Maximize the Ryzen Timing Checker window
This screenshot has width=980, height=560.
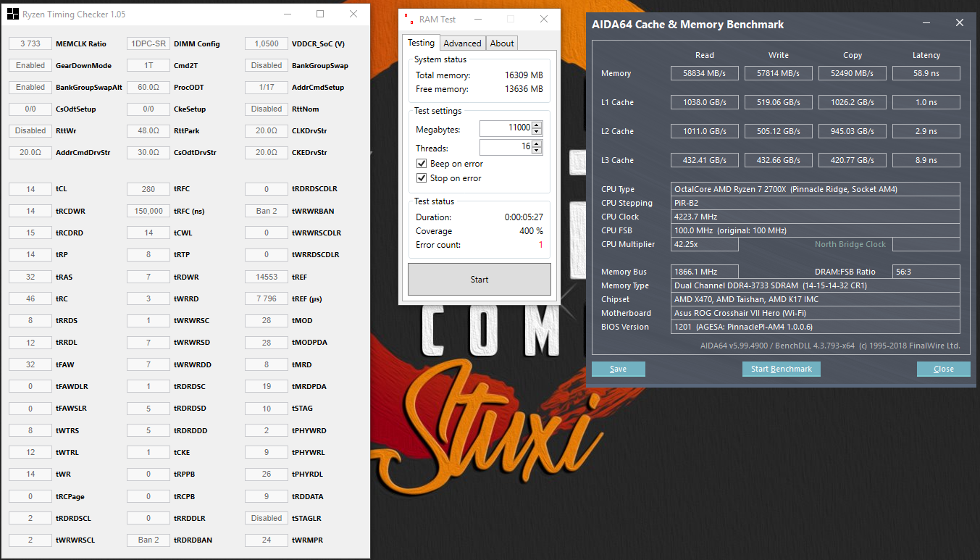[x=320, y=14]
